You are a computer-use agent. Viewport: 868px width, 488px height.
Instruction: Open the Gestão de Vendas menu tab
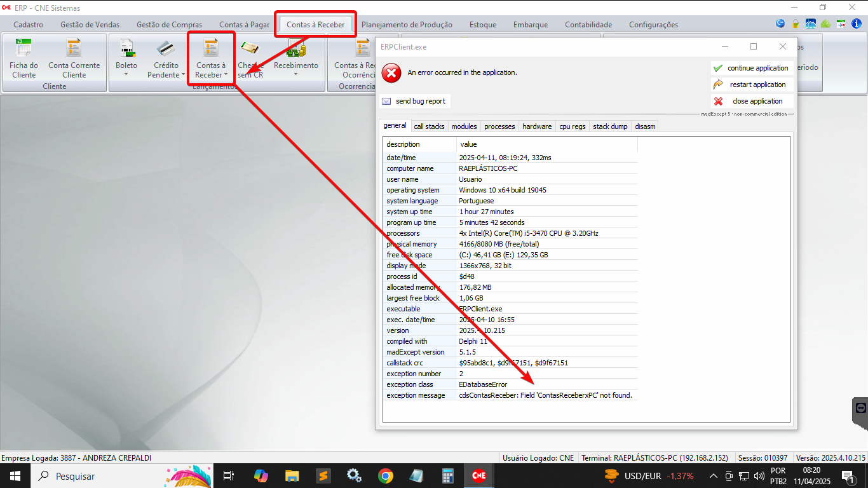coord(90,25)
